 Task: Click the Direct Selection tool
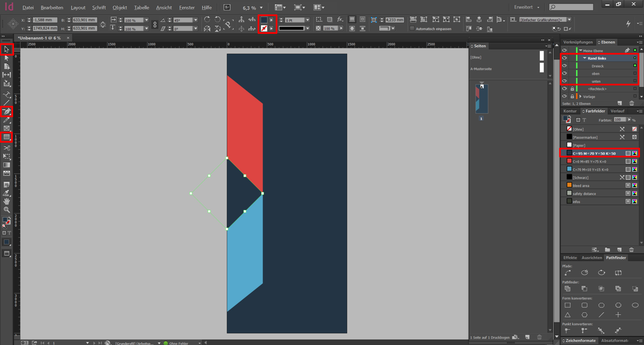tap(7, 58)
